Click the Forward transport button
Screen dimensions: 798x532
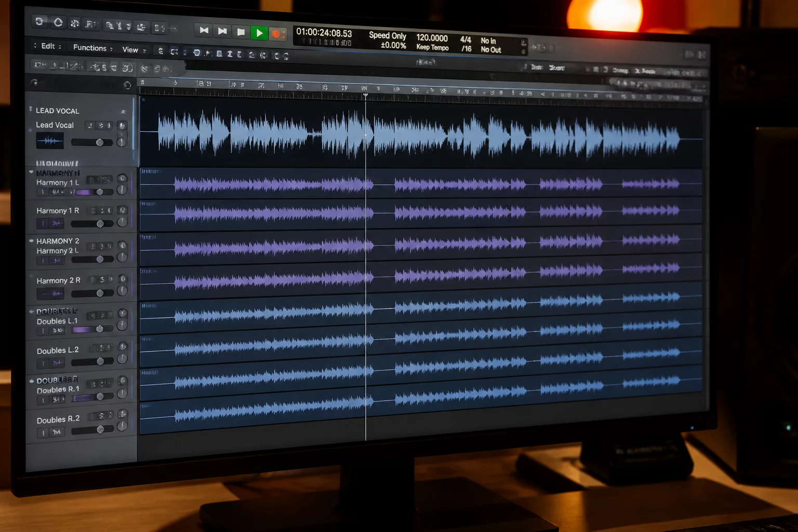(222, 31)
